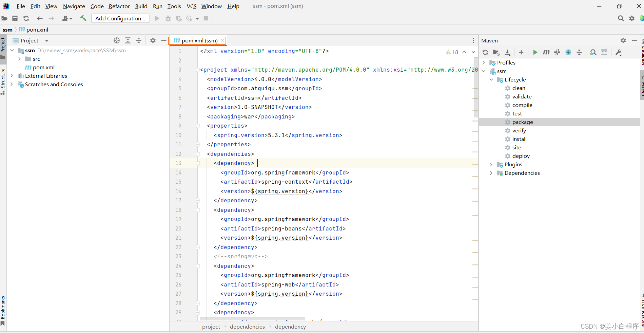This screenshot has width=644, height=333.
Task: Open the Project view dropdown
Action: pyautogui.click(x=47, y=41)
